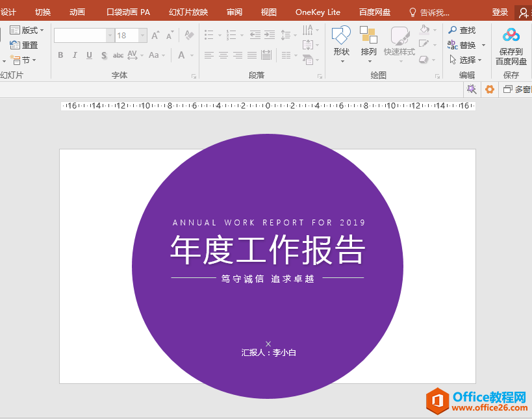The width and height of the screenshot is (532, 419).
Task: Toggle Italic formatting
Action: click(75, 55)
